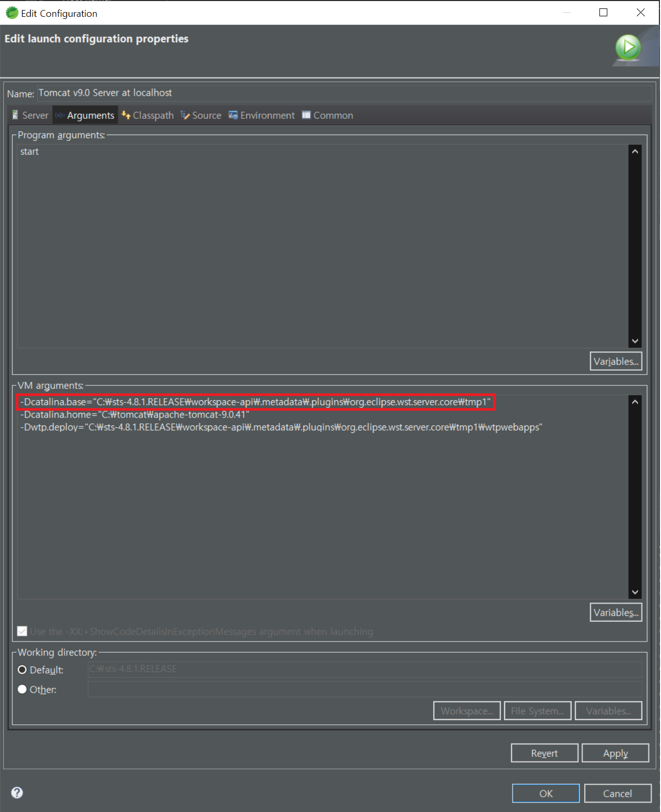Click the Other working directory field
Viewport: 661px width, 812px height.
point(365,689)
